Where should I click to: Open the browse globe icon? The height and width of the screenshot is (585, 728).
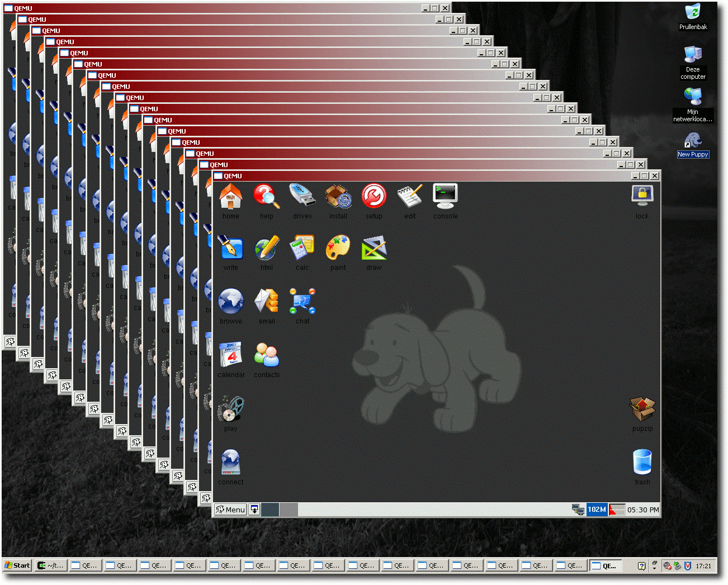coord(230,302)
